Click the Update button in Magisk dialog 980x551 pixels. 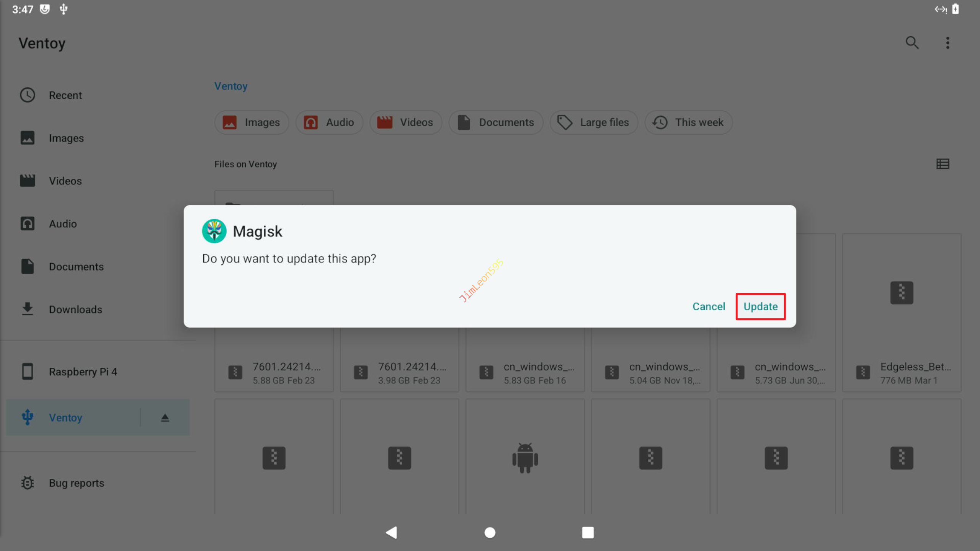click(760, 306)
